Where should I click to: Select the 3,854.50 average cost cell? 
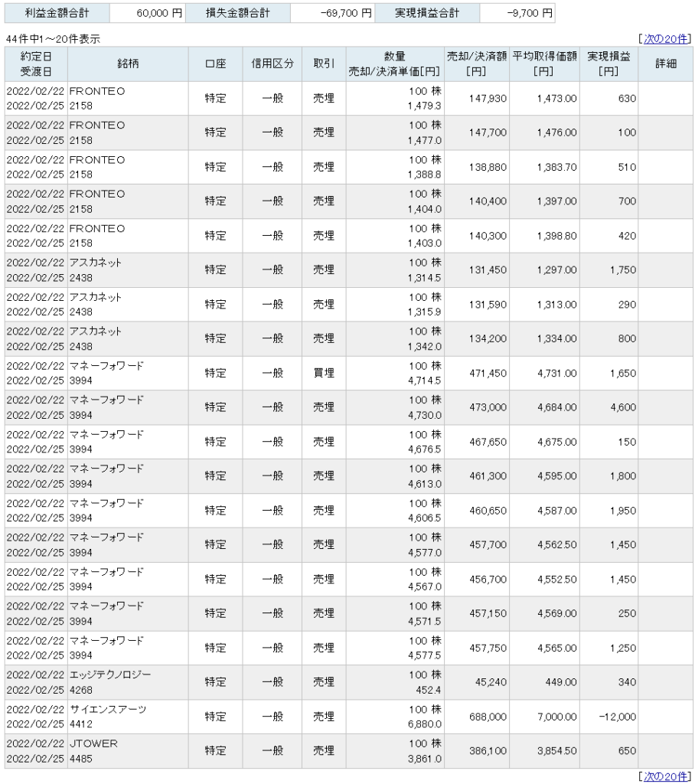(544, 751)
